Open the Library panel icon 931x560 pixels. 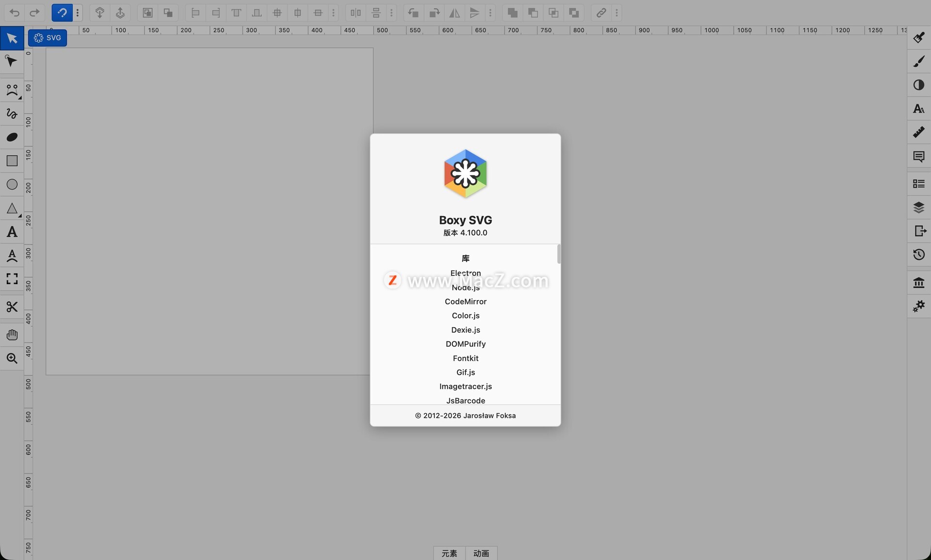coord(918,282)
